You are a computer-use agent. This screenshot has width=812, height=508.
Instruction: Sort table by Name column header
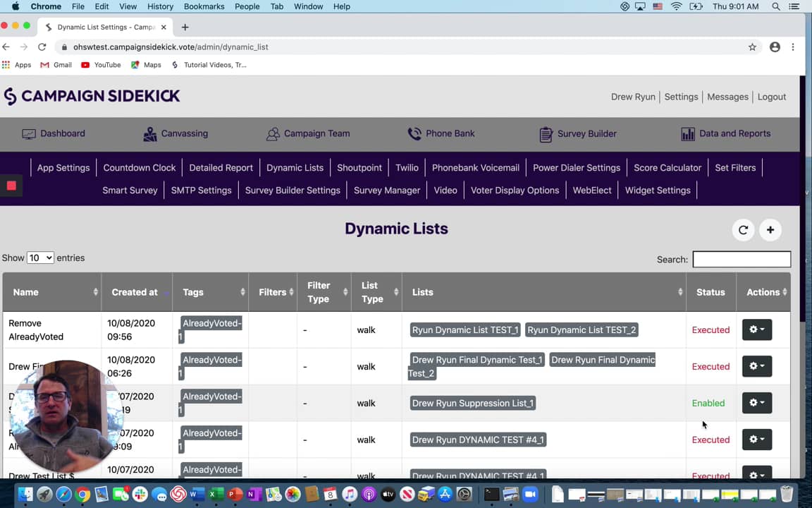26,292
